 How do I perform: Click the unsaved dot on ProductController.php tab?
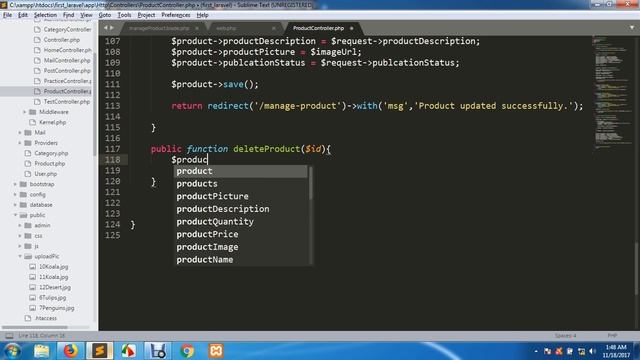(351, 28)
